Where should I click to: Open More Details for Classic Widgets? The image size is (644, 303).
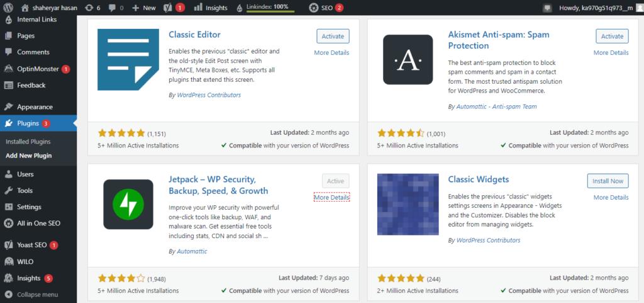(x=611, y=197)
